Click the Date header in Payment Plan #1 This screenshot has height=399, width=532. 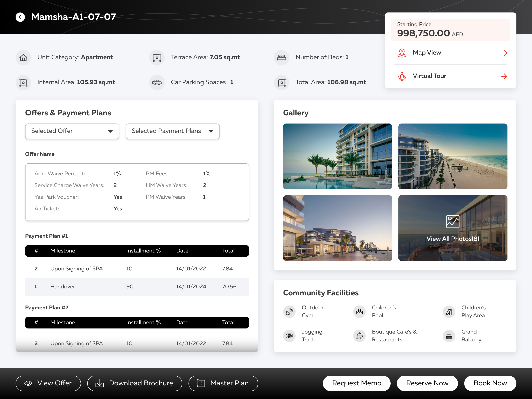click(182, 251)
